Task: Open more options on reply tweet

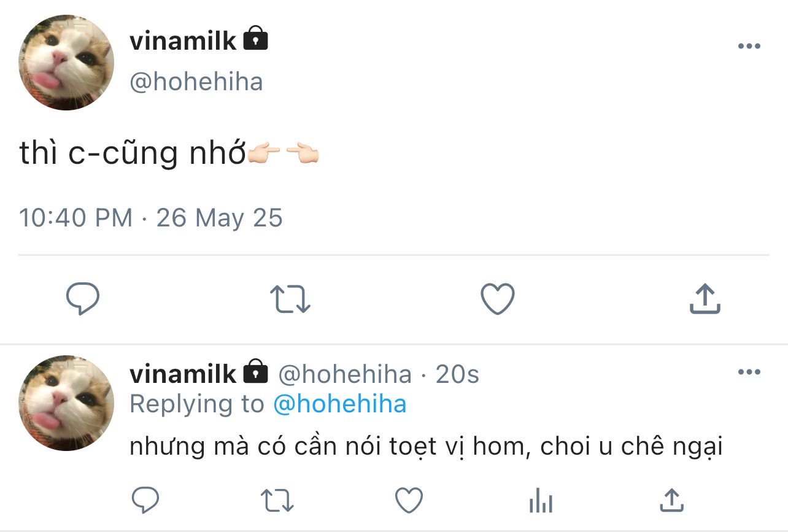Action: [x=749, y=372]
